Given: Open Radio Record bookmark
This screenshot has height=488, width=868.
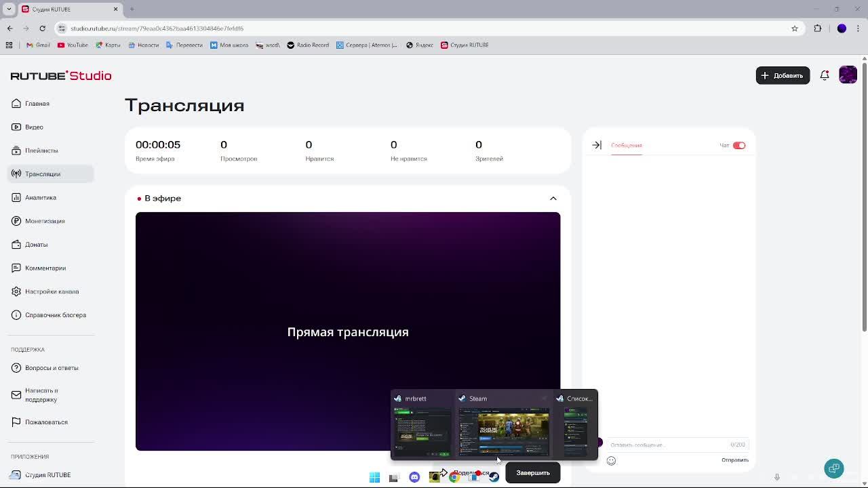Looking at the screenshot, I should [x=308, y=45].
